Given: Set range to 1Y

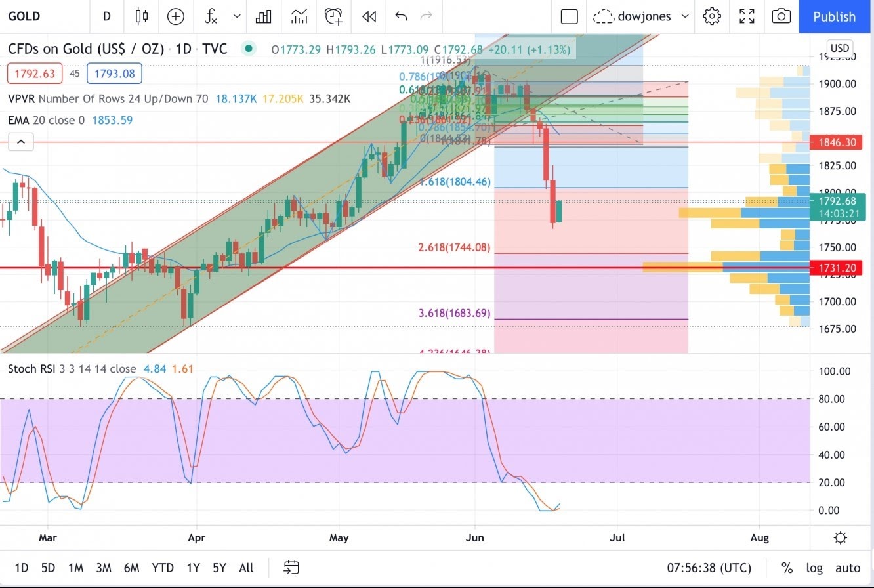Looking at the screenshot, I should (193, 568).
